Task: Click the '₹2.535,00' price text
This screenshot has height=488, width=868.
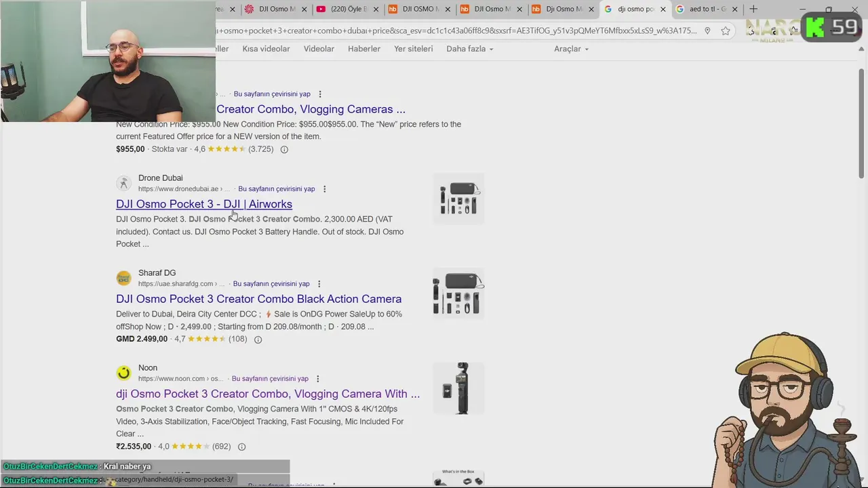Action: click(134, 447)
